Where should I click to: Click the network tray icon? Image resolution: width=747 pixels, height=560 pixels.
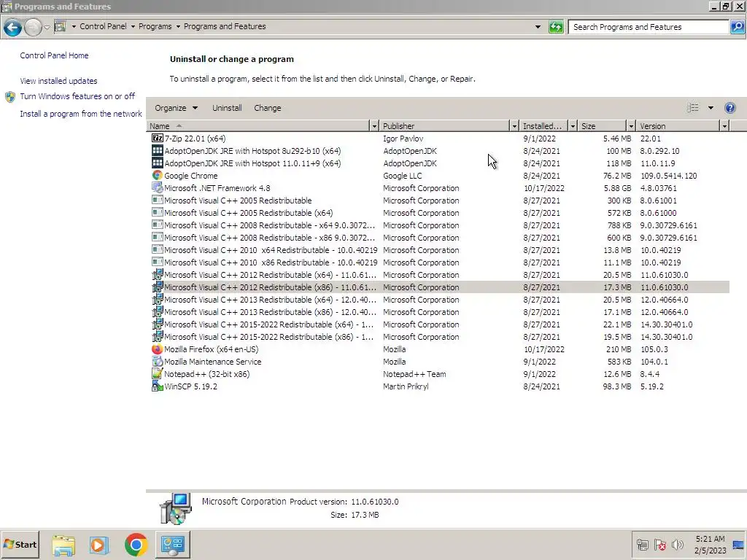[642, 544]
